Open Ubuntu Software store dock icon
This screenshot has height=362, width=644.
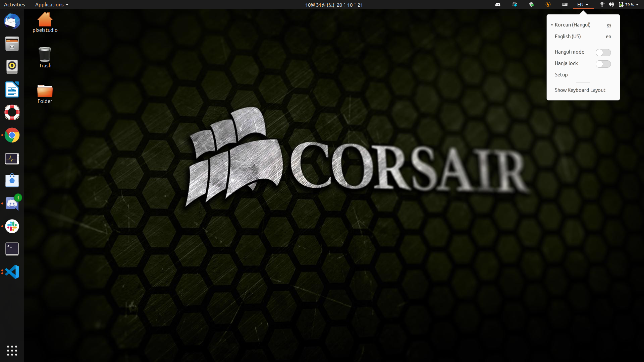click(x=12, y=181)
